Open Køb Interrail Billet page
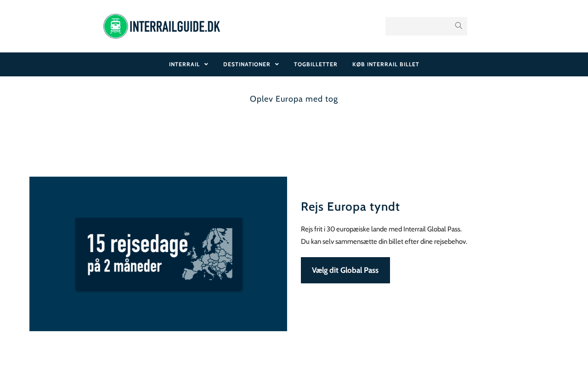This screenshot has width=588, height=368. [386, 64]
